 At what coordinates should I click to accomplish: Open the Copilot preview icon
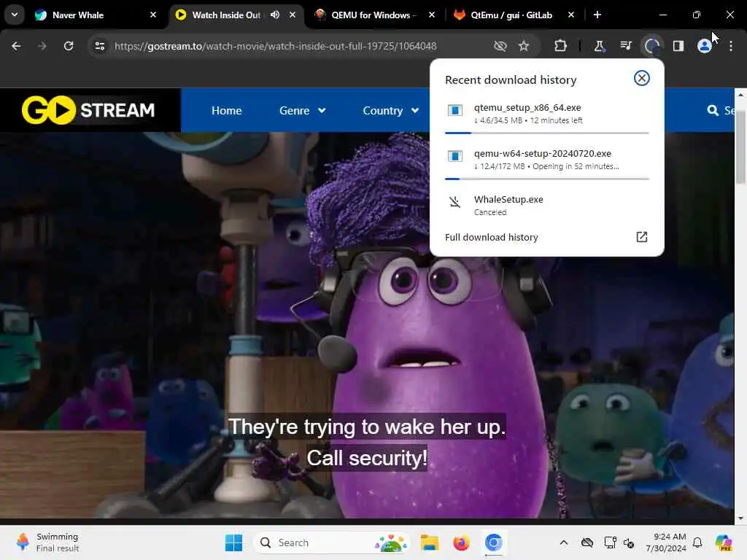724,542
